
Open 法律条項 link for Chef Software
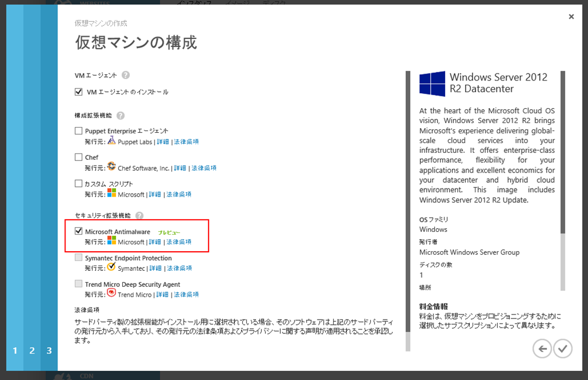click(204, 168)
